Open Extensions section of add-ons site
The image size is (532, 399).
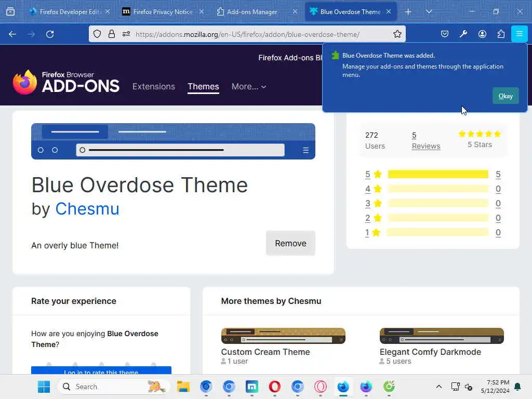point(154,87)
